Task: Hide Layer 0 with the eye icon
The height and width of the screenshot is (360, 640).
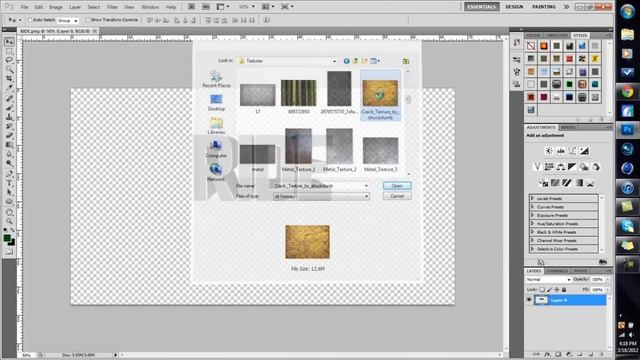Action: point(529,300)
